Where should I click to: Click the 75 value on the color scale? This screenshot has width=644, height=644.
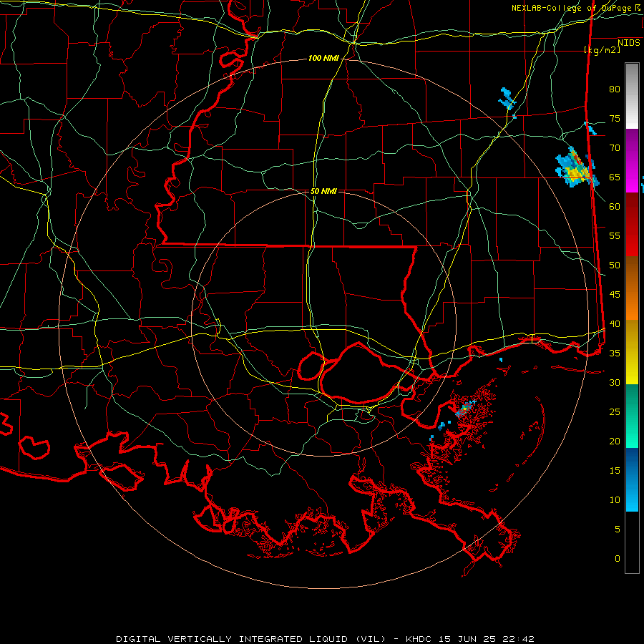tap(615, 118)
